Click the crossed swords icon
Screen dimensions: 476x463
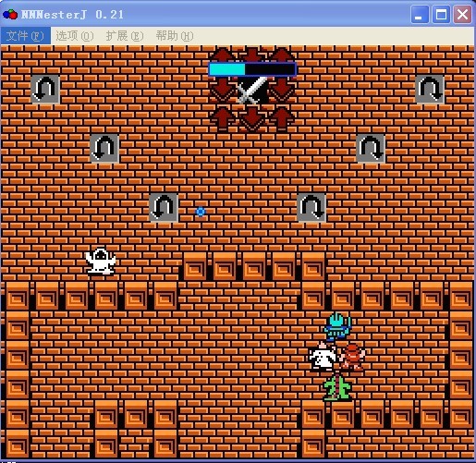252,90
